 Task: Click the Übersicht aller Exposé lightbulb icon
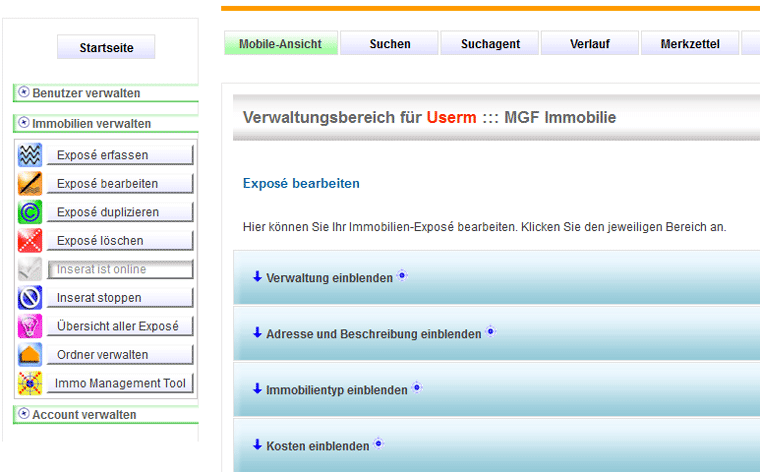30,326
